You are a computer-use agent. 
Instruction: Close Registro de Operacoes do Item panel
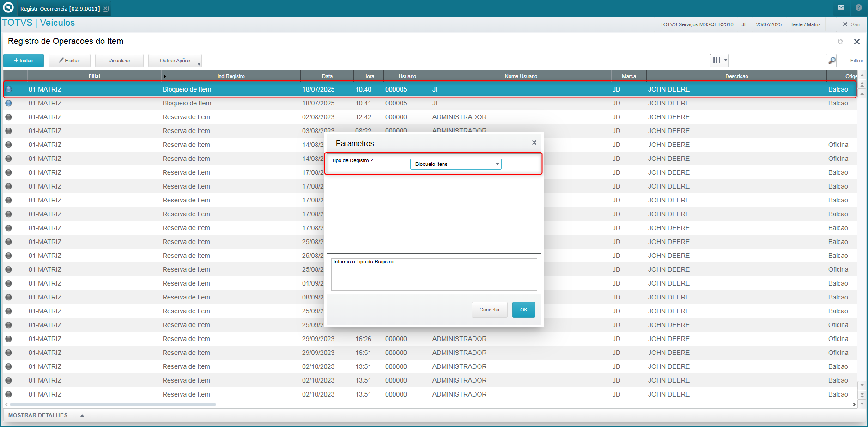click(857, 42)
